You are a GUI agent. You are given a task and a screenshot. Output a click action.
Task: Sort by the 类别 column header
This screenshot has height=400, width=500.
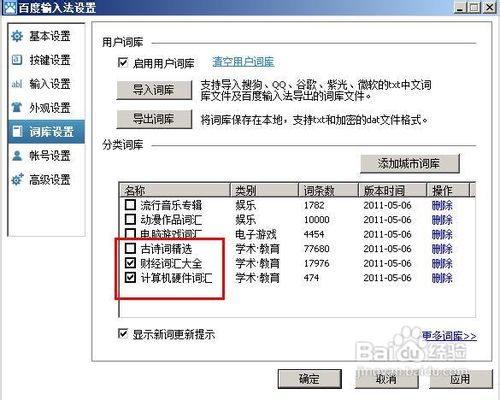click(x=264, y=190)
